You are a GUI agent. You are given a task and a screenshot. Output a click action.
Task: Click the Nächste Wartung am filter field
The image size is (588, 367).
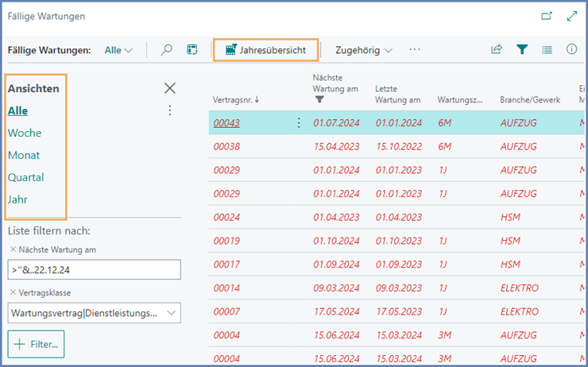tap(95, 270)
